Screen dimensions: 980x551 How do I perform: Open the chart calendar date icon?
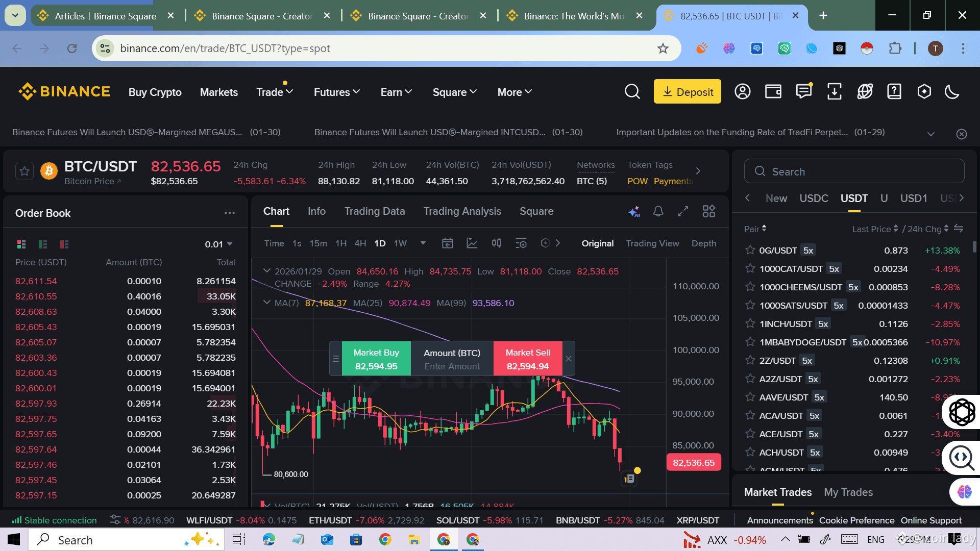coord(447,243)
